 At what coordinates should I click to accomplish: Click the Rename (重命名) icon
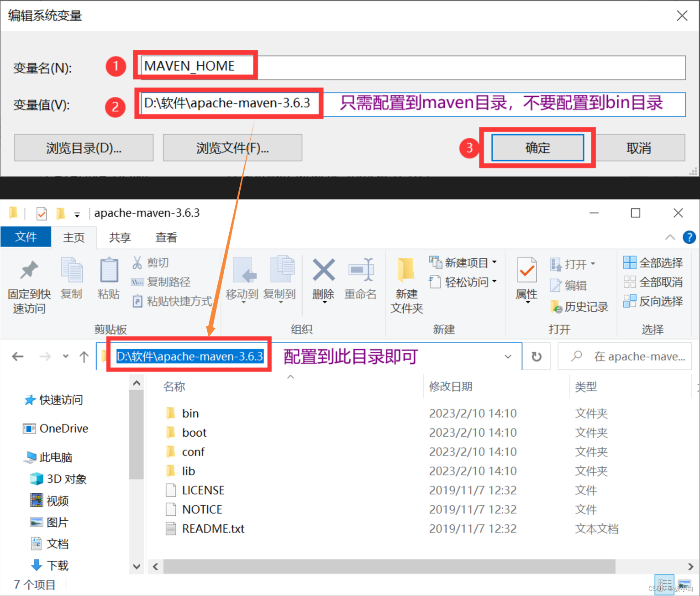point(361,270)
